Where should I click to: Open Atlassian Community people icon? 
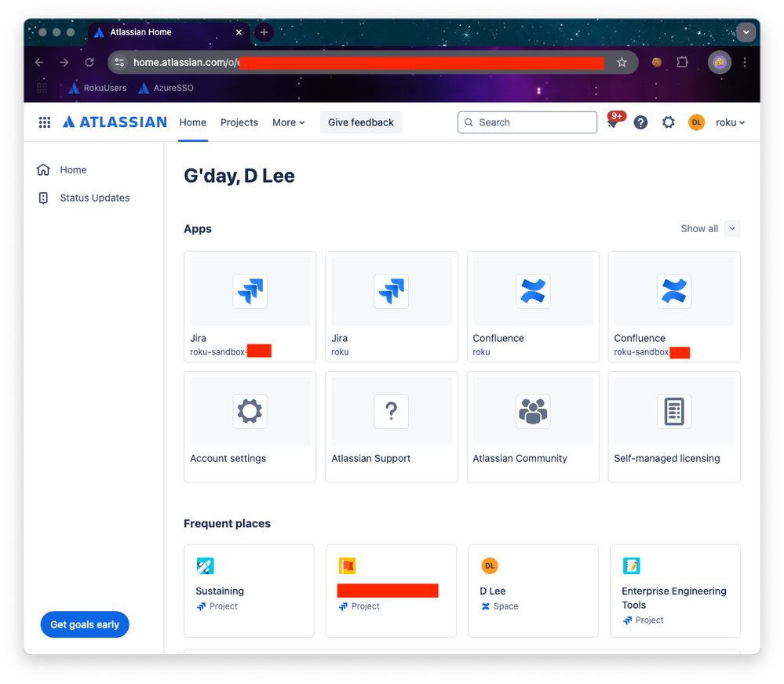[x=533, y=411]
